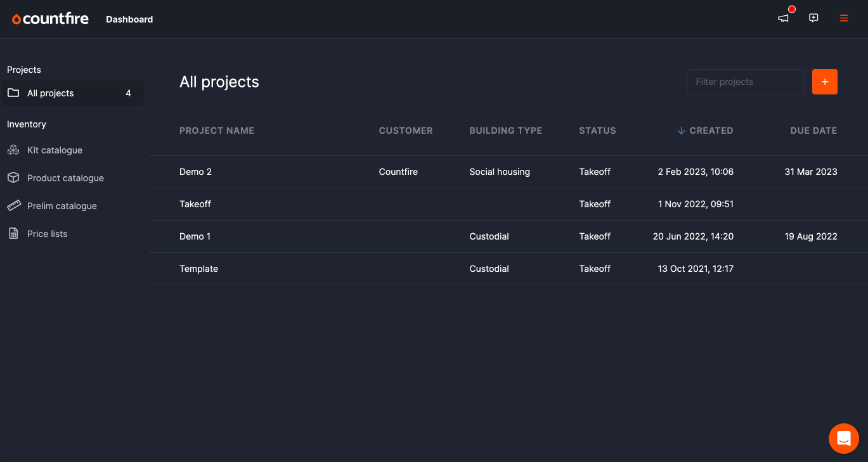Screen dimensions: 868x462
Task: Click the All projects folder icon
Action: click(13, 93)
